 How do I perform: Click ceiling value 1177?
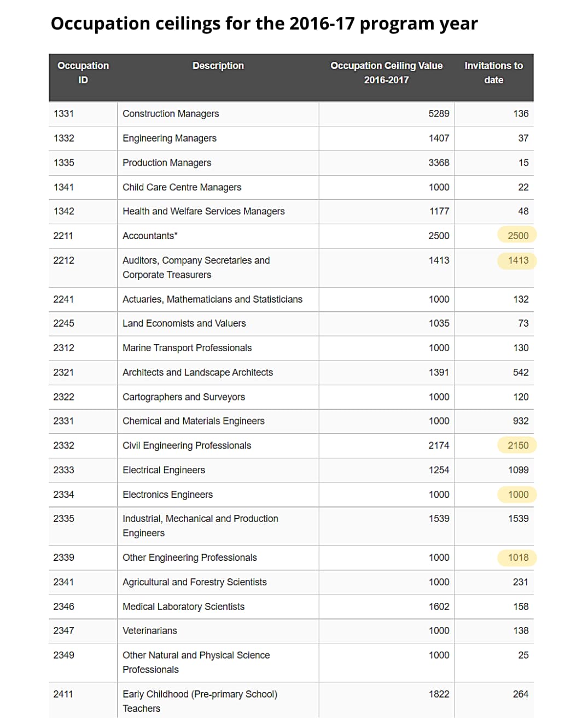point(439,211)
